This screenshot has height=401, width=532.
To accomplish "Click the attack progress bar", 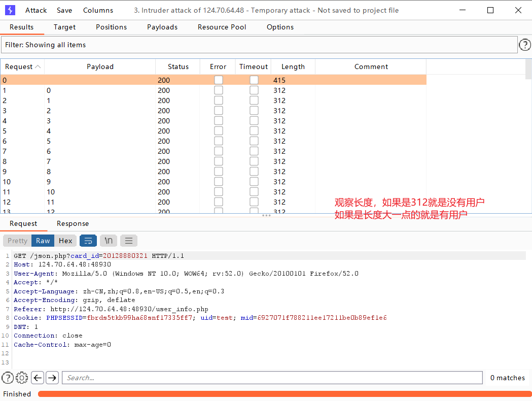I will (285, 394).
